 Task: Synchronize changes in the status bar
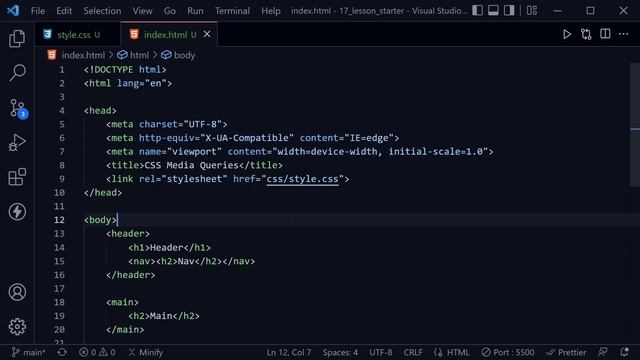click(x=62, y=352)
